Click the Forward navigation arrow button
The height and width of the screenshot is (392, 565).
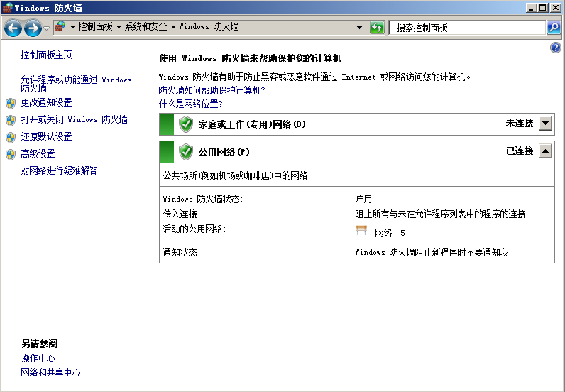click(x=33, y=28)
